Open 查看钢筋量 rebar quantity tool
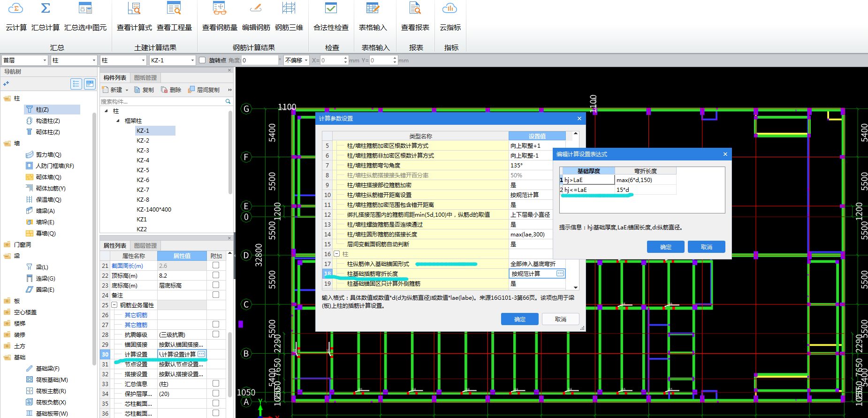This screenshot has width=868, height=418. click(x=219, y=9)
